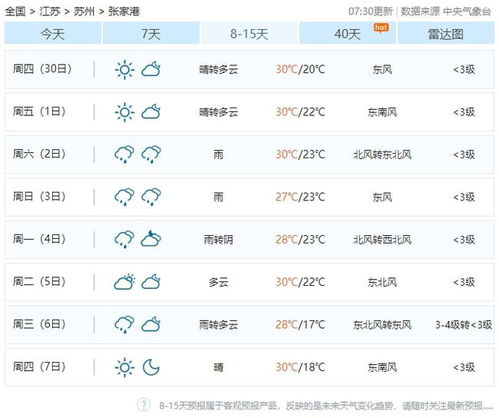Click the clear moon icon for 周四 (7日)
This screenshot has width=499, height=418.
click(151, 367)
